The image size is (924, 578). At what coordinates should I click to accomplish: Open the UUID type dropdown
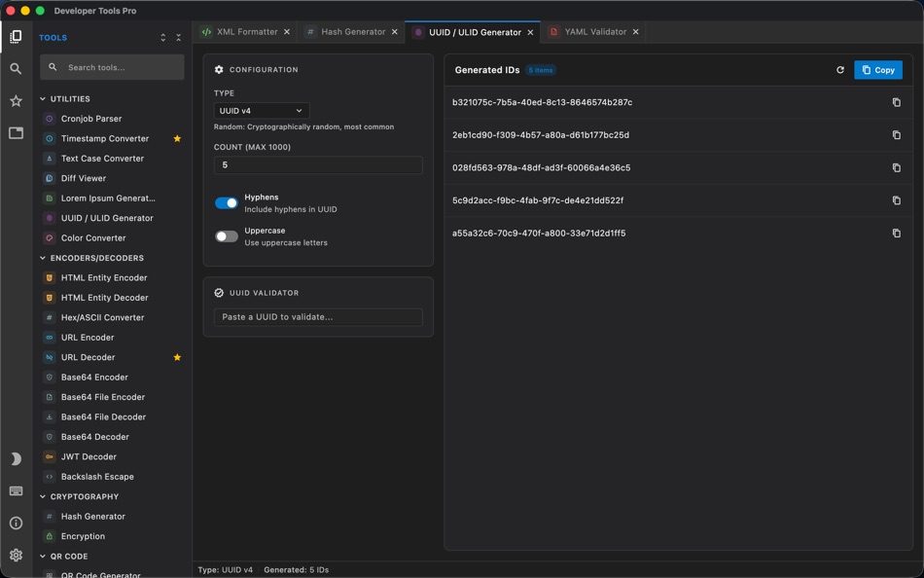click(x=261, y=110)
